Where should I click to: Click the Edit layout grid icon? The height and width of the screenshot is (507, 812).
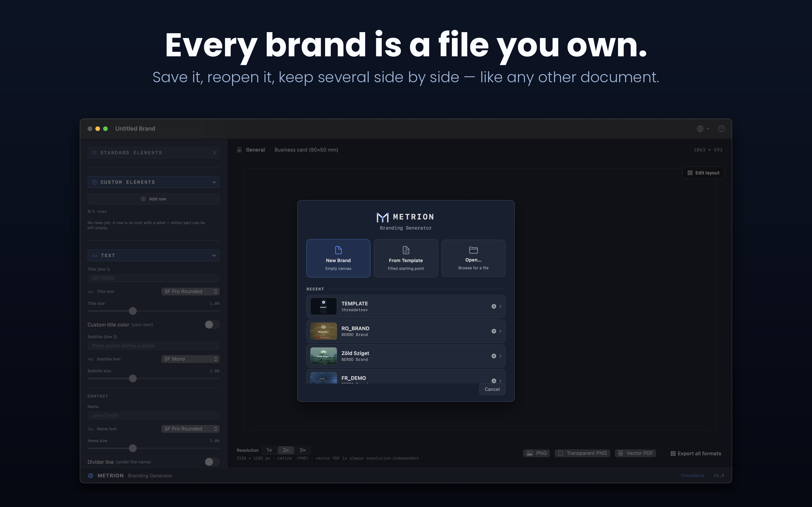(x=690, y=173)
